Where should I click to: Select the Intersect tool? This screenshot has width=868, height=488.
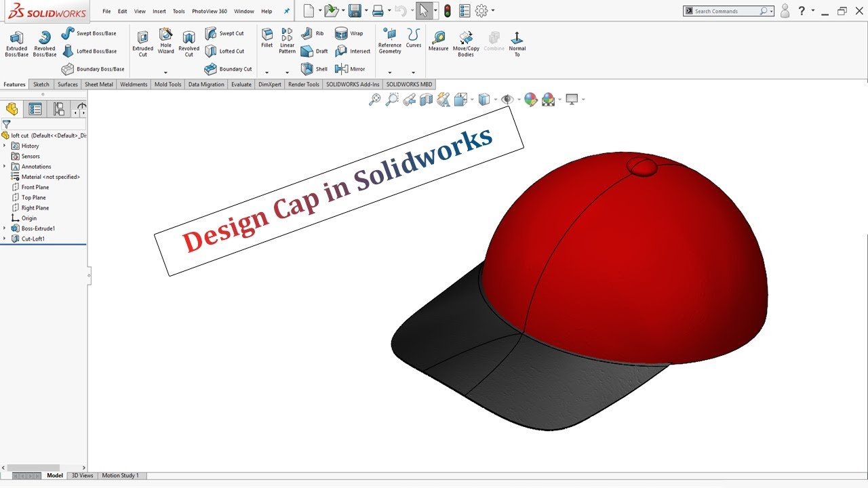(x=353, y=51)
